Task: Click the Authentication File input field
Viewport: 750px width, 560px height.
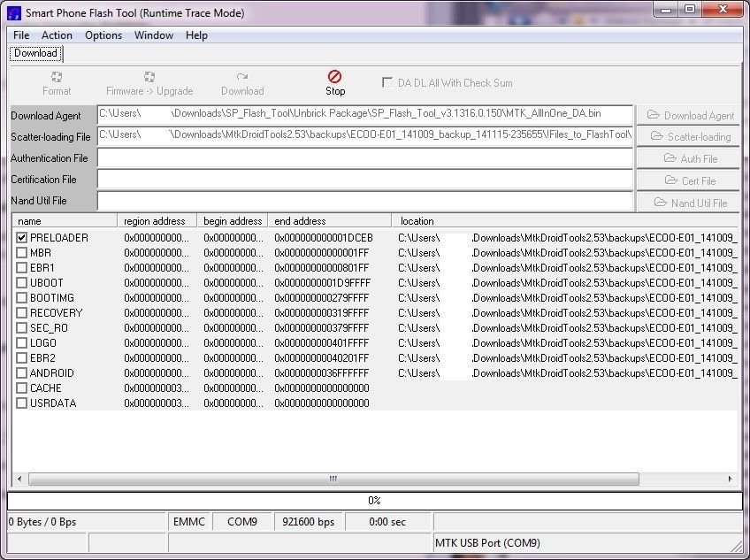Action: click(x=365, y=157)
